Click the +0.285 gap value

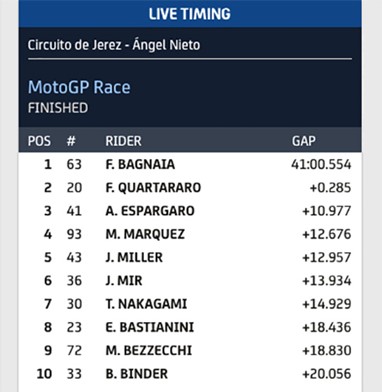point(330,187)
